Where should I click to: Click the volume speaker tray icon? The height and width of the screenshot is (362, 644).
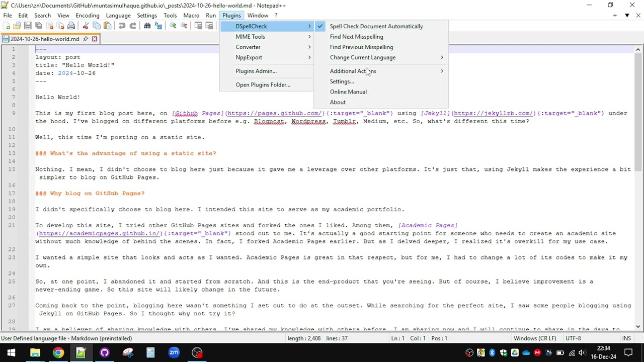click(582, 353)
